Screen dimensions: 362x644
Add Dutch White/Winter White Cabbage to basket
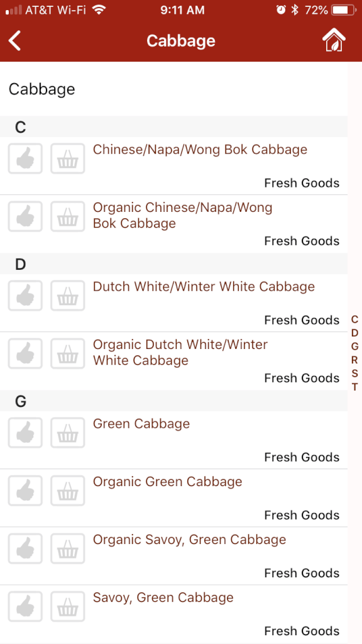point(68,296)
